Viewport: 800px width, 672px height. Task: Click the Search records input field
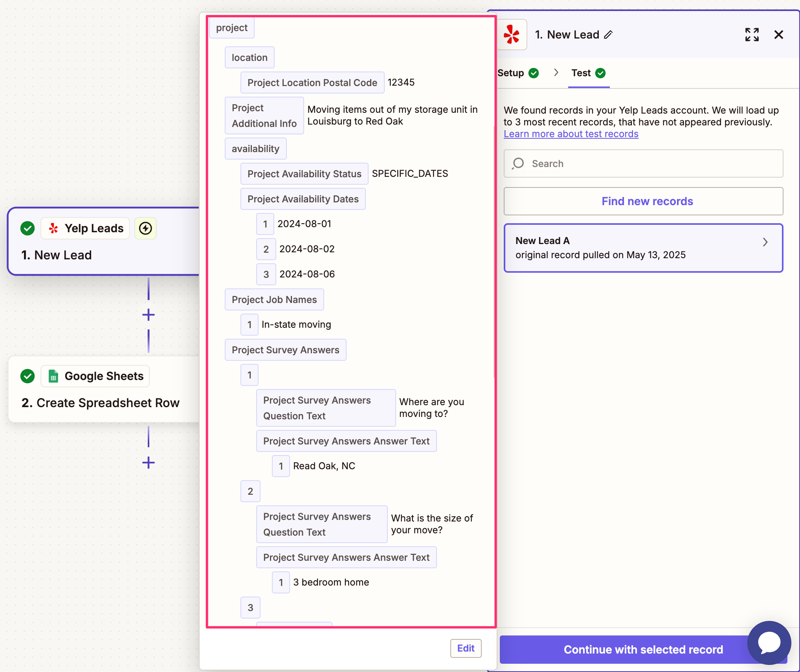tap(643, 163)
